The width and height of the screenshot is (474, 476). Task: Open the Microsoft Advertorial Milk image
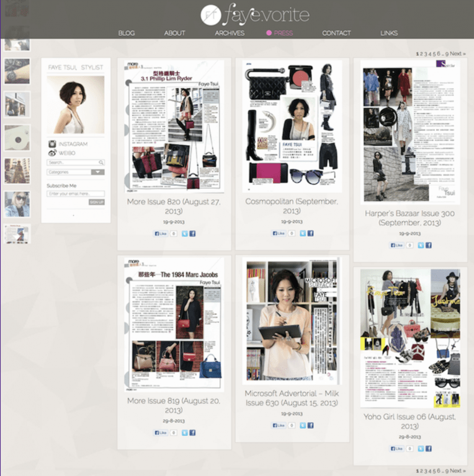pos(292,321)
